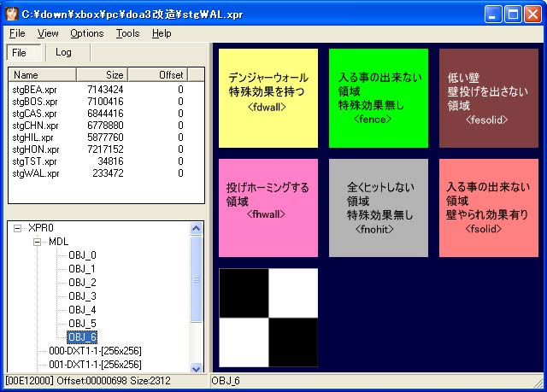Select stgTST.xpr in file list
Viewport: 547px width, 392px height.
pos(34,161)
